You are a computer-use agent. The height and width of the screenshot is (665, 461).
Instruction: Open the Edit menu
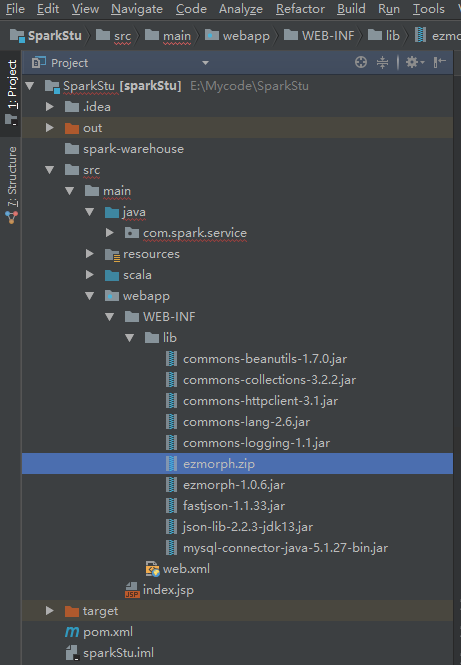(48, 8)
